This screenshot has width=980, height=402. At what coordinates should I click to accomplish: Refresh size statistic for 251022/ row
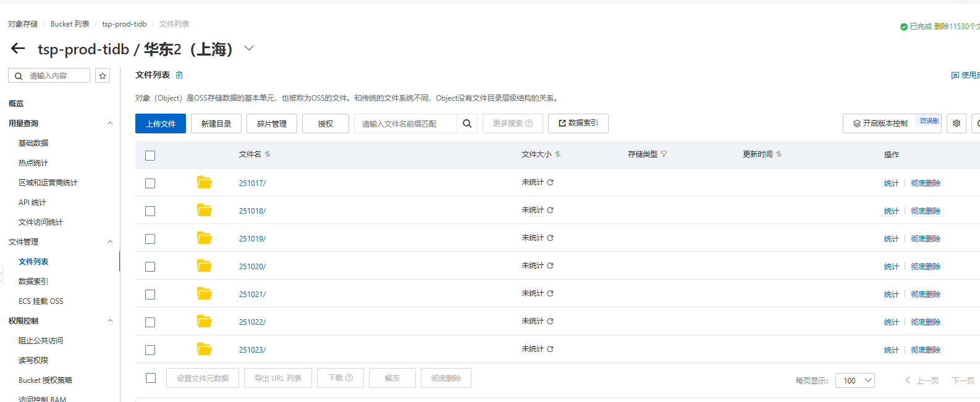(550, 321)
